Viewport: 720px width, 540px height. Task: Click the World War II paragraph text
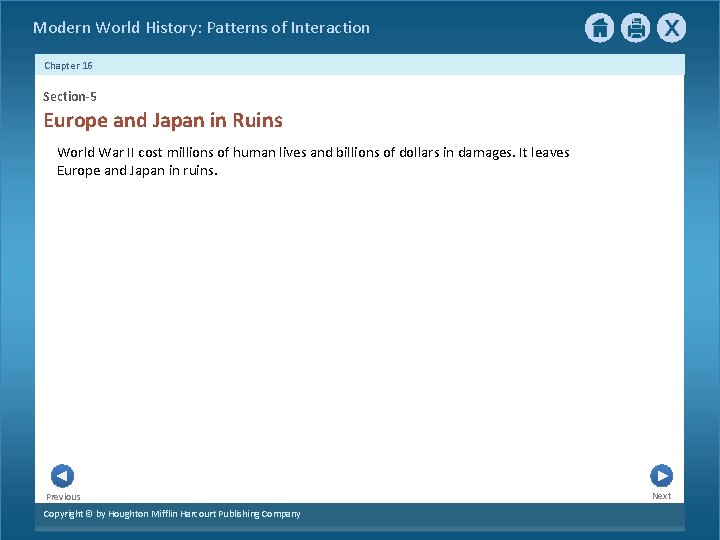pyautogui.click(x=313, y=161)
